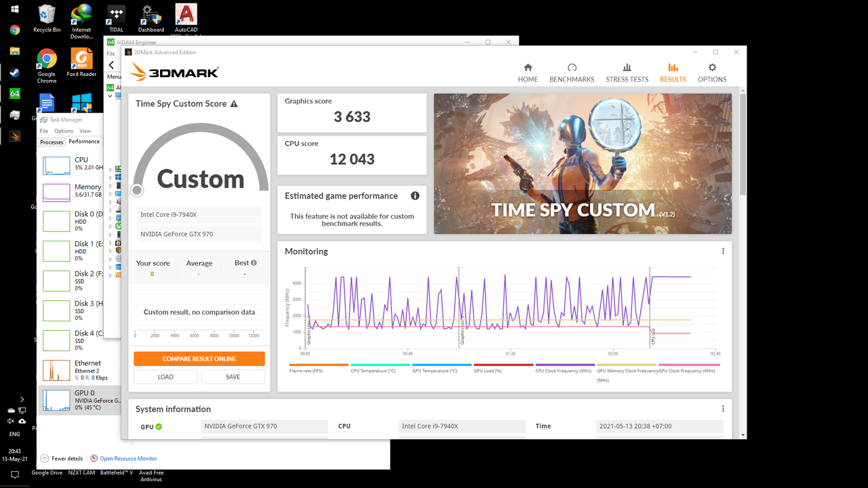Viewport: 868px width, 488px height.
Task: Open the AutoCAD desktop shortcut
Action: tap(186, 18)
